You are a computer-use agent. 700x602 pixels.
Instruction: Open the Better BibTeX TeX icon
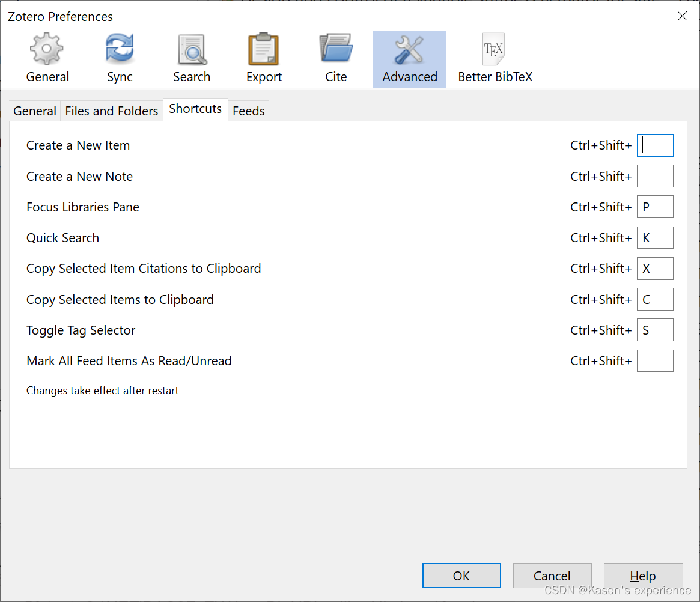click(494, 49)
